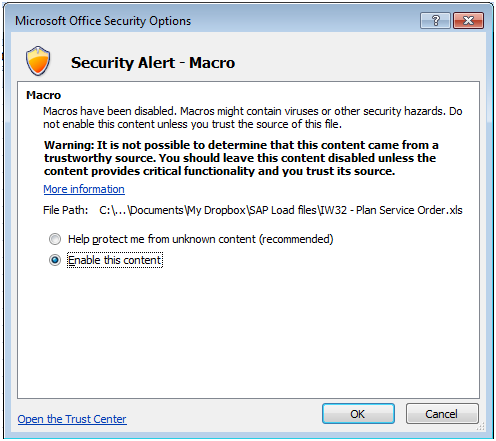Click the 'File Path:' label
Viewport: 496px width, 441px height.
[66, 210]
